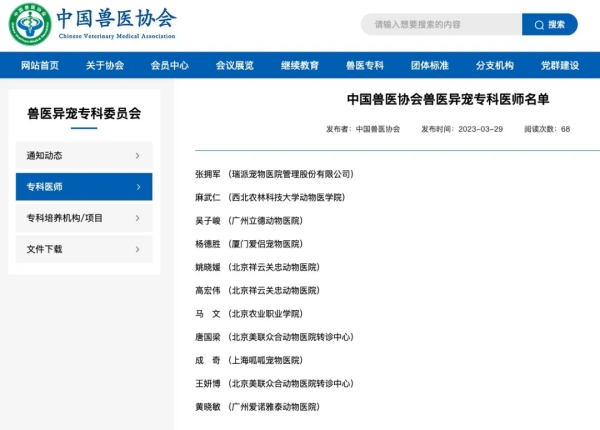Click the chevron next to 文件下载
Viewport: 600px width, 430px height.
[x=138, y=249]
